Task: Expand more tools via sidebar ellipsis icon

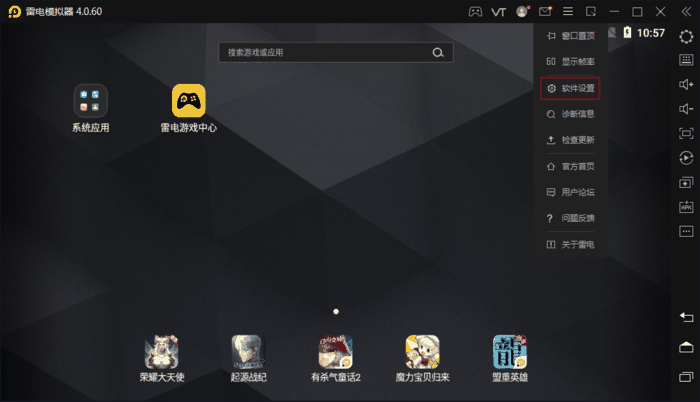Action: [x=686, y=231]
